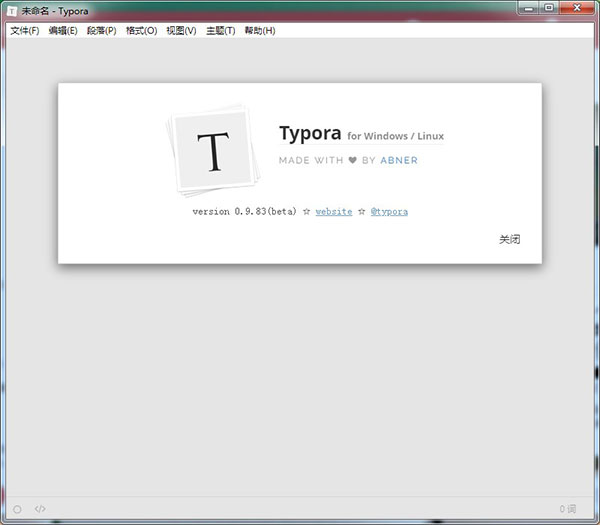This screenshot has height=525, width=600.
Task: Open the @typora link
Action: coord(389,212)
